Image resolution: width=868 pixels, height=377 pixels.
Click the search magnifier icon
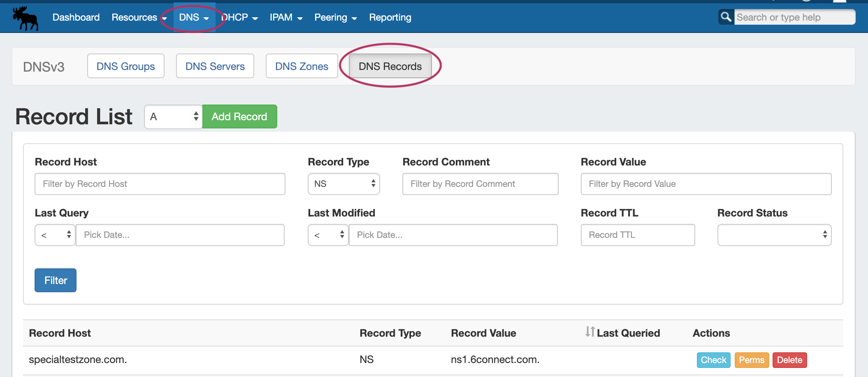click(x=726, y=17)
